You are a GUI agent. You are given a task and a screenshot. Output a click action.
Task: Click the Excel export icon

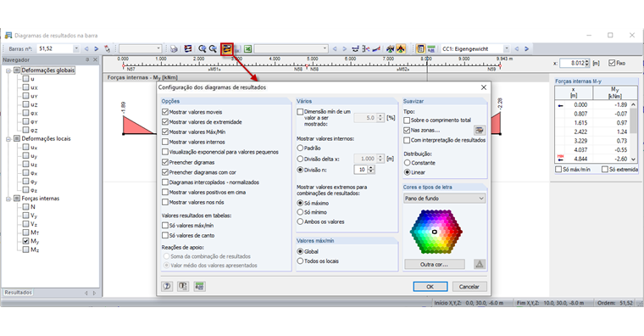coord(247,49)
